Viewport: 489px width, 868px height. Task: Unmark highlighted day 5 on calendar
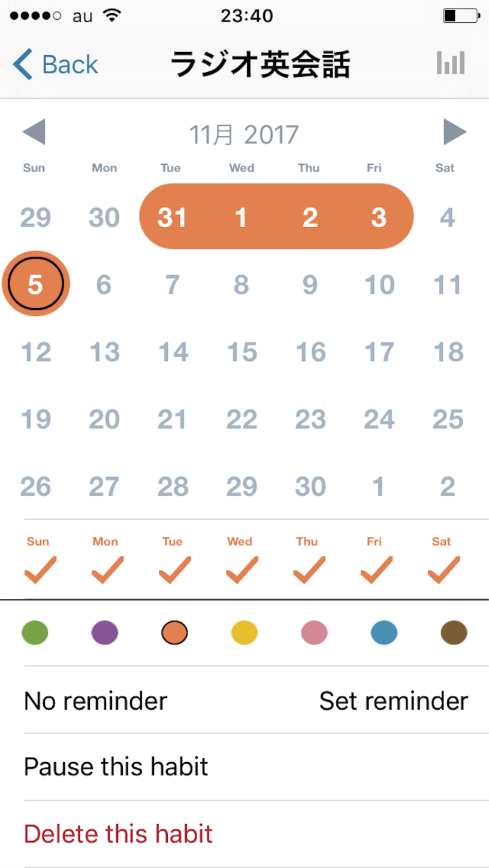[36, 285]
